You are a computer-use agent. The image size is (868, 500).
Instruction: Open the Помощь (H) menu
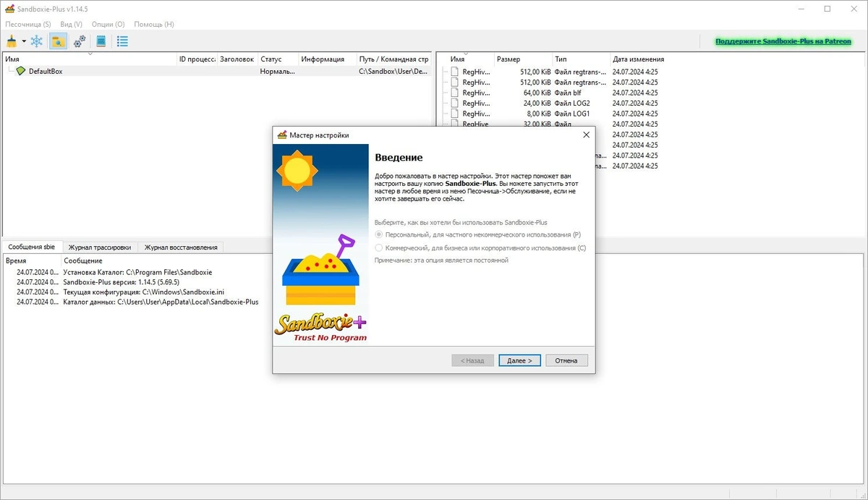[x=154, y=24]
